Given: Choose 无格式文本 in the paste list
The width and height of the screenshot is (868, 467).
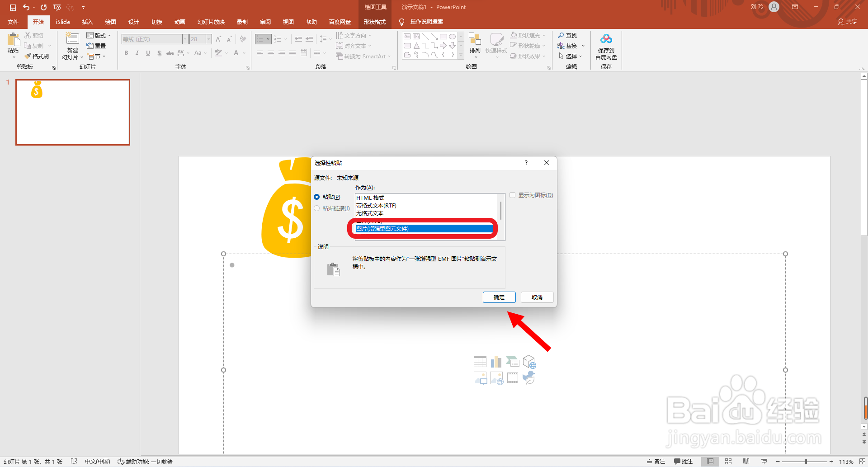Looking at the screenshot, I should click(x=426, y=213).
